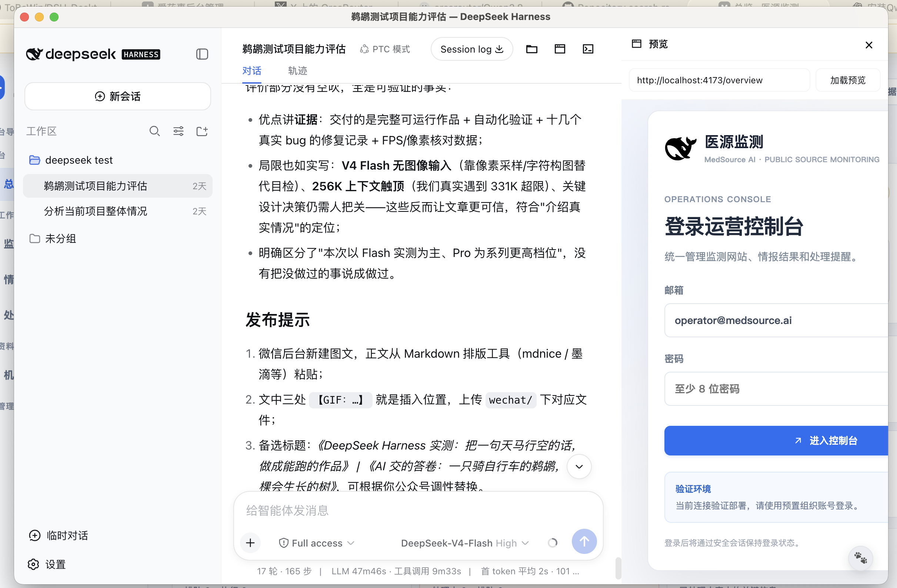Jump to latest message with down-arrow button

[x=579, y=467]
